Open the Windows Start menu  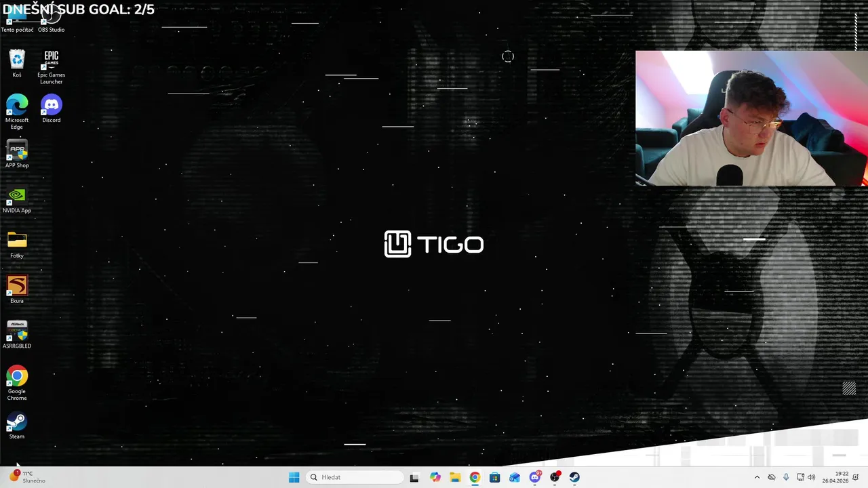[x=294, y=477]
